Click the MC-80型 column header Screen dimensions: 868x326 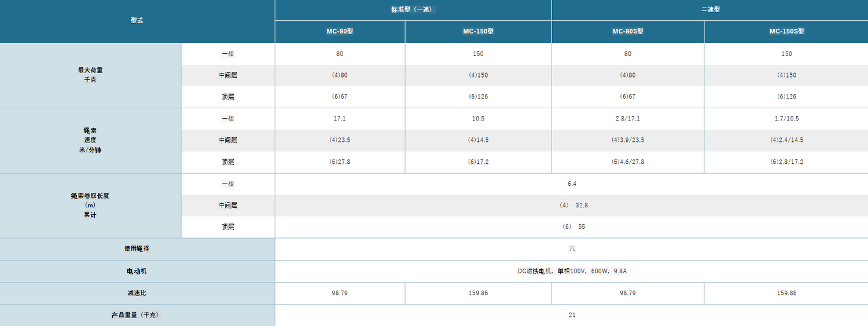tap(340, 32)
